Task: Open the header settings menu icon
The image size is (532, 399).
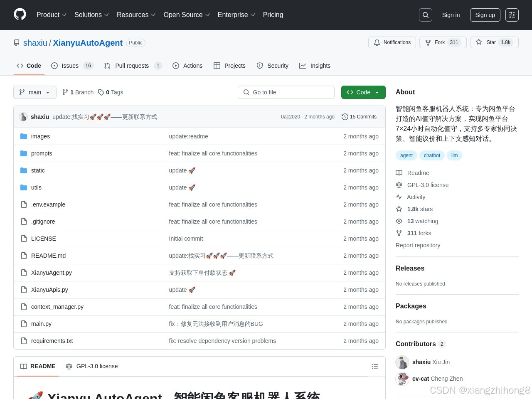Action: click(x=512, y=15)
